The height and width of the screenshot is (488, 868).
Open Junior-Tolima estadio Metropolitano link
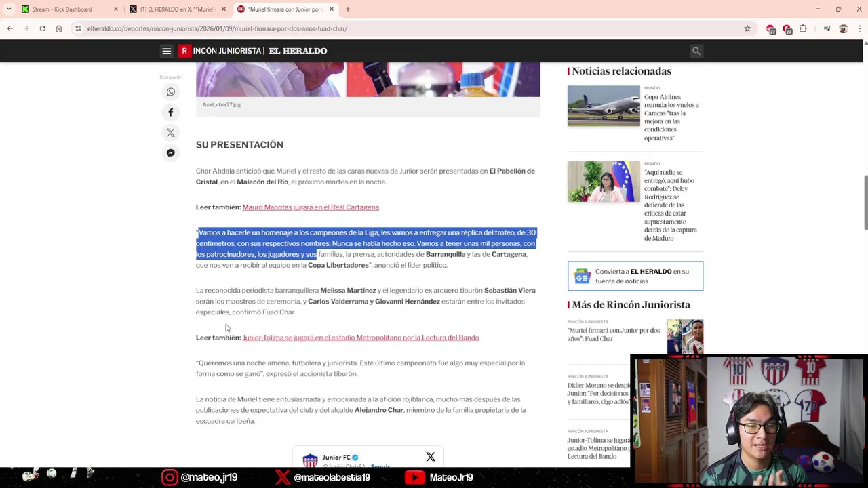click(x=361, y=338)
